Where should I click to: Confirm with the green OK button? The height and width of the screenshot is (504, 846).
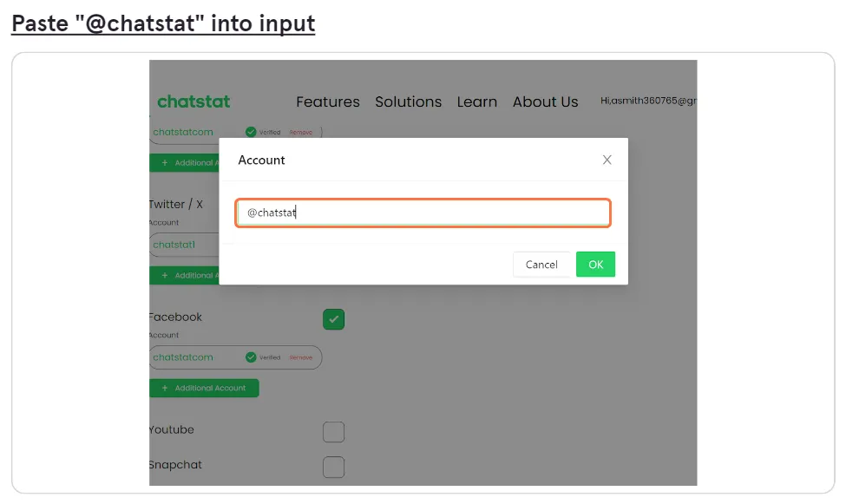click(x=595, y=265)
